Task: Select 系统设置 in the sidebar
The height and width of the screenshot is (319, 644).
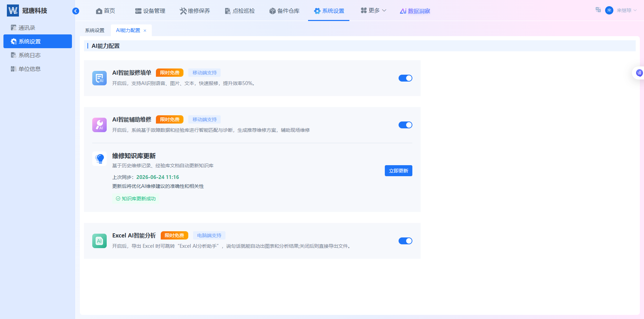Action: [x=38, y=41]
